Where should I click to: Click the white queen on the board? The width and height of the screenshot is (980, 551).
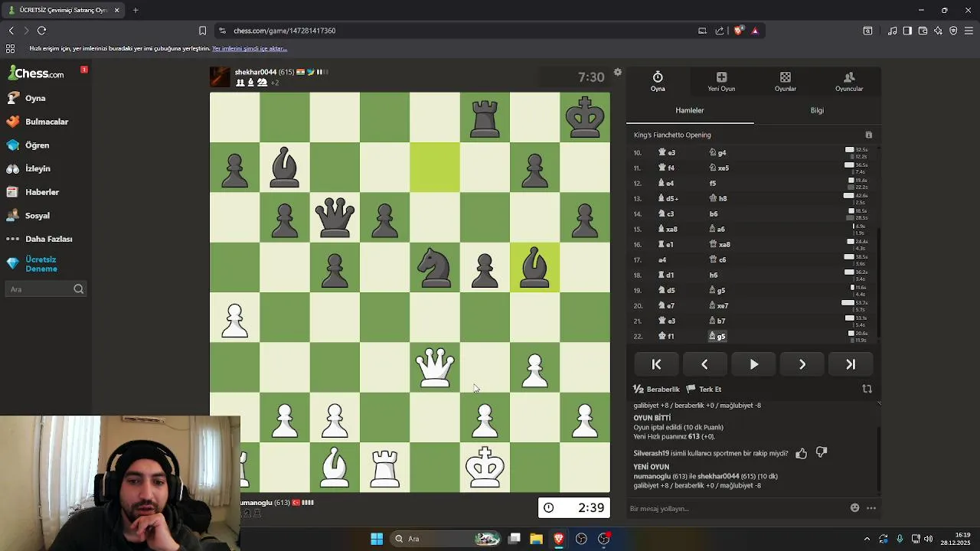[435, 367]
